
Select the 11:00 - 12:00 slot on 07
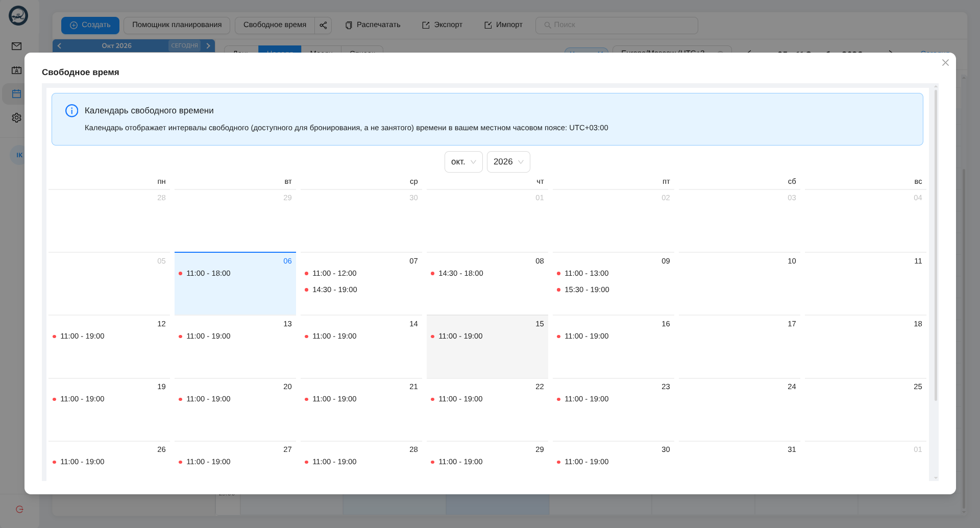[334, 274]
